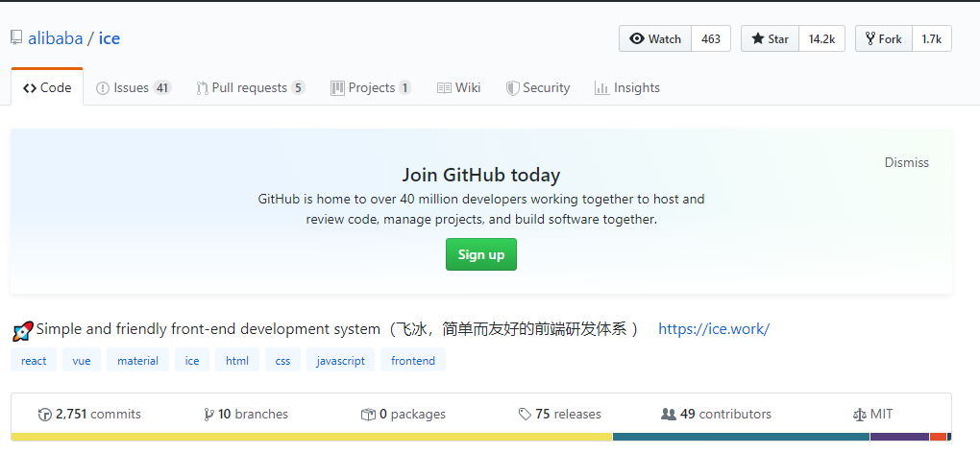Select the react topic tag
The width and height of the screenshot is (980, 453).
click(34, 360)
